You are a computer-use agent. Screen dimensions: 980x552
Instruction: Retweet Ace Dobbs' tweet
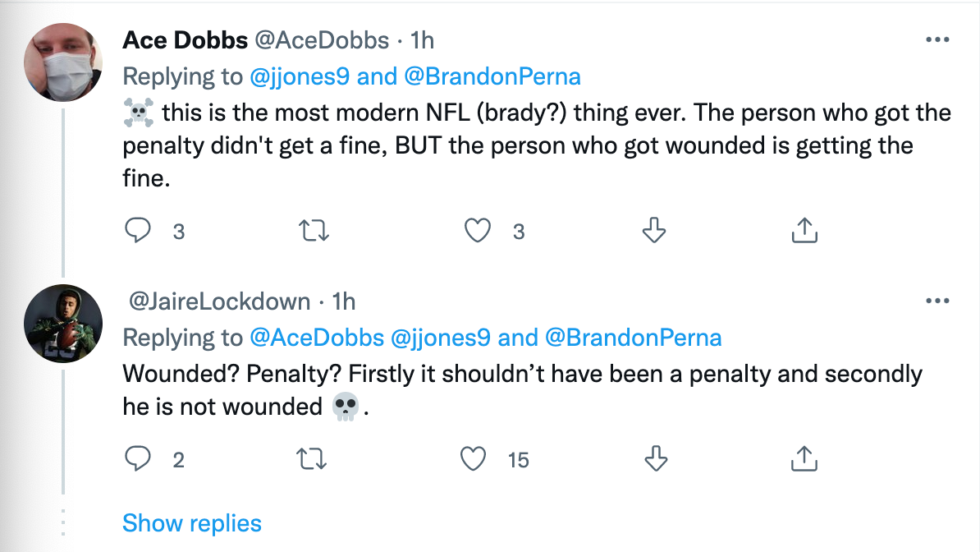tap(314, 230)
